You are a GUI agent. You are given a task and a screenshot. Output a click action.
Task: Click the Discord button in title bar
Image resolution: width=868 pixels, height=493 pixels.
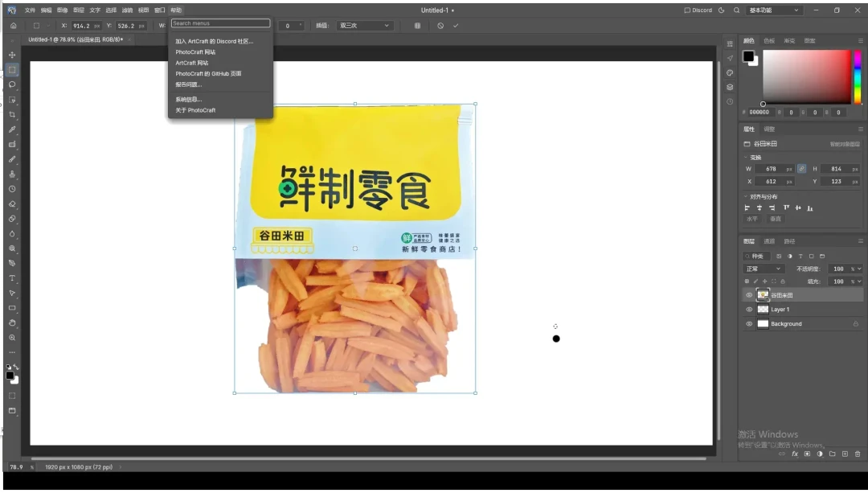pos(698,10)
